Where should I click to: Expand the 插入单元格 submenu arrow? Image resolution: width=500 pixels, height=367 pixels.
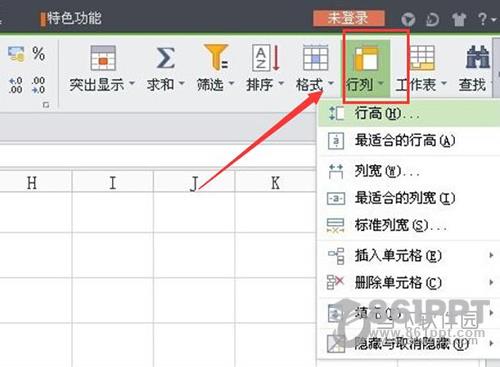(x=491, y=255)
